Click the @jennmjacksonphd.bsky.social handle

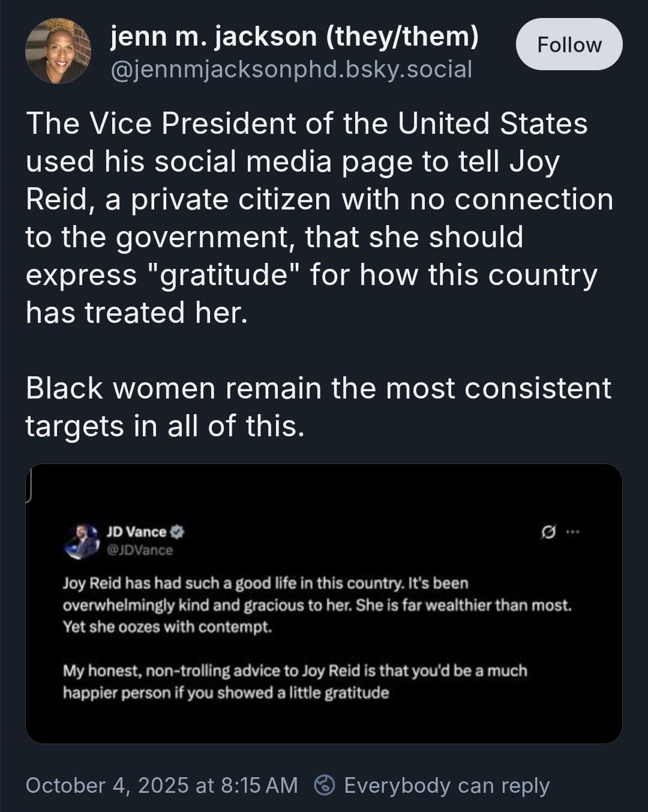click(292, 70)
